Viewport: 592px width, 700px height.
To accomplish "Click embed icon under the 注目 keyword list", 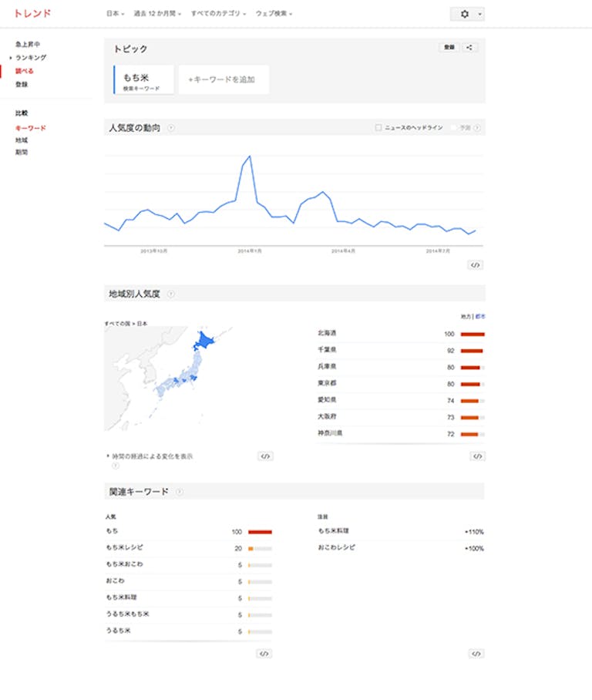I will click(476, 654).
